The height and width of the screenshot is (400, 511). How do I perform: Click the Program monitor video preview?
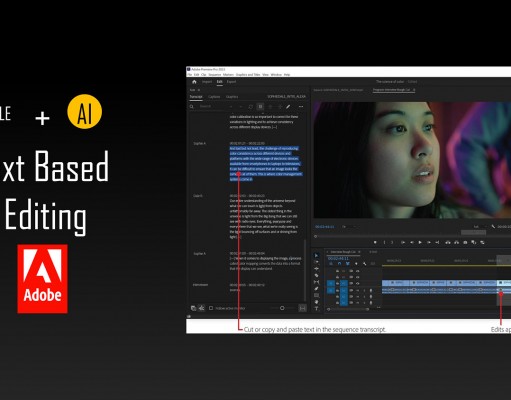[x=412, y=160]
